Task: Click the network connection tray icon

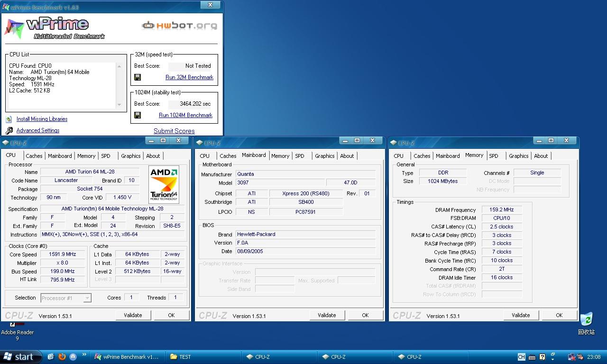Action: (572, 357)
